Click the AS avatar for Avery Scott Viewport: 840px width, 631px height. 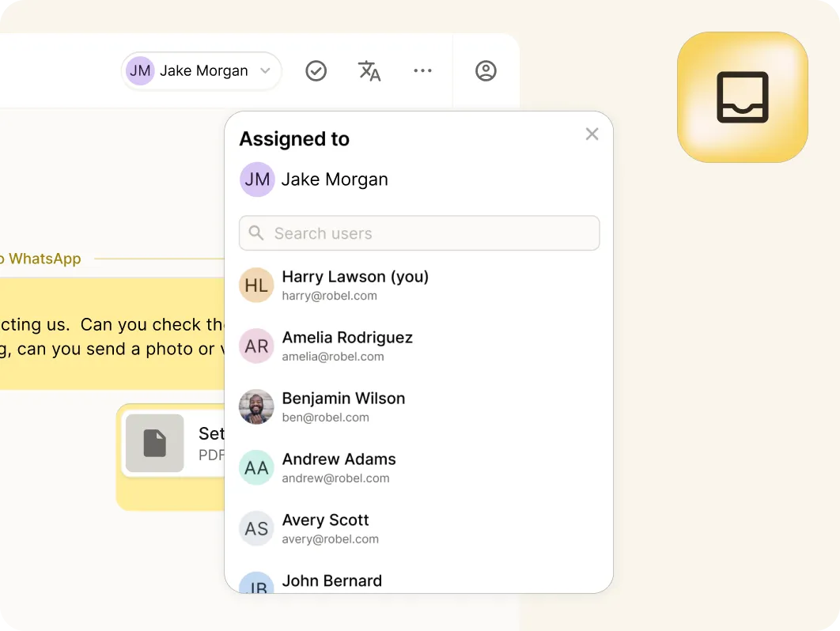click(256, 529)
